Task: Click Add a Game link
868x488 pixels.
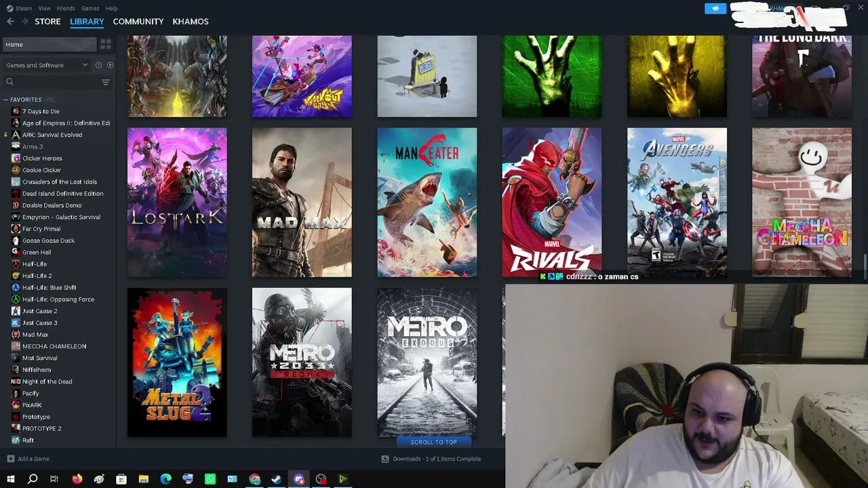Action: (x=34, y=459)
